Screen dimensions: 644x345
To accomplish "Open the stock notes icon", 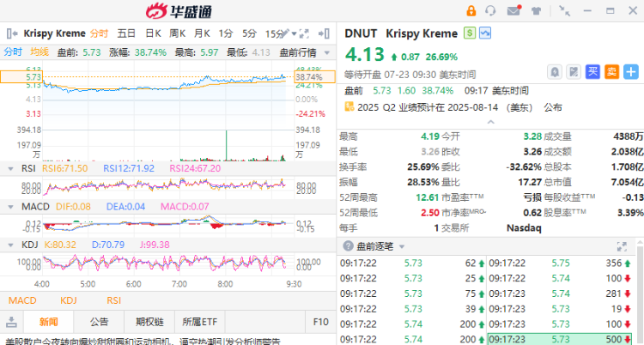I will pos(574,72).
